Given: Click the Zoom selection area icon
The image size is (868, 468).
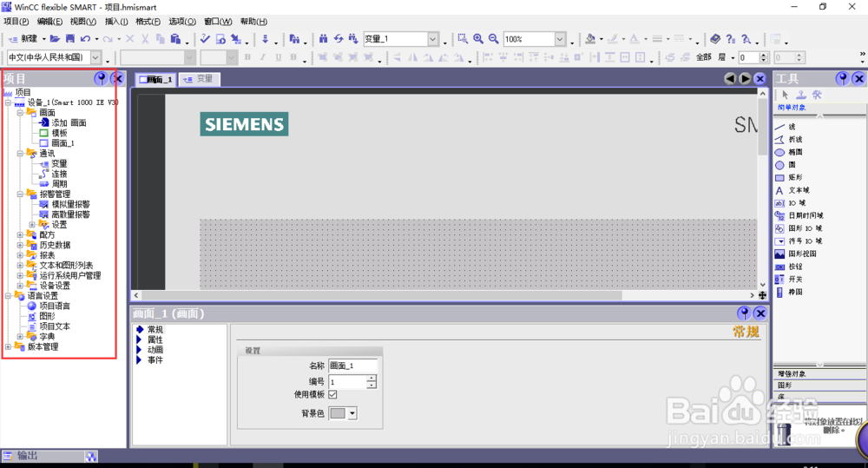Looking at the screenshot, I should point(463,39).
